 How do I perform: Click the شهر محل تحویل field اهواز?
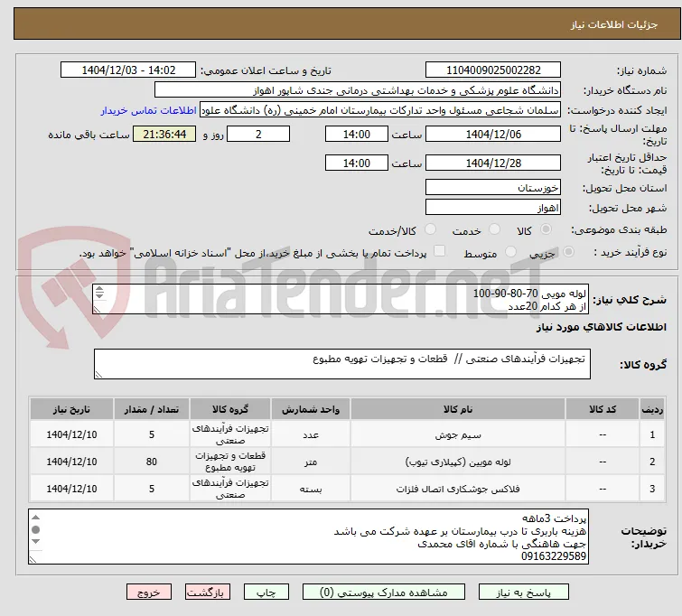point(493,207)
